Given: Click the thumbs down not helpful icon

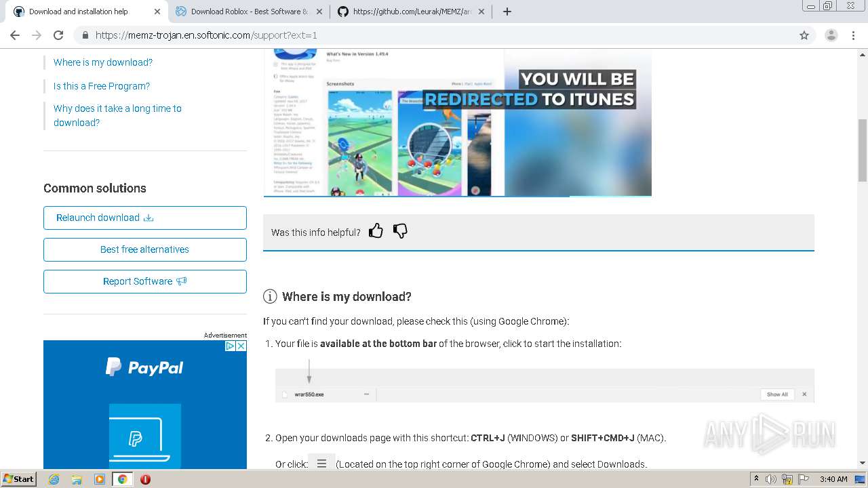Looking at the screenshot, I should pos(400,231).
